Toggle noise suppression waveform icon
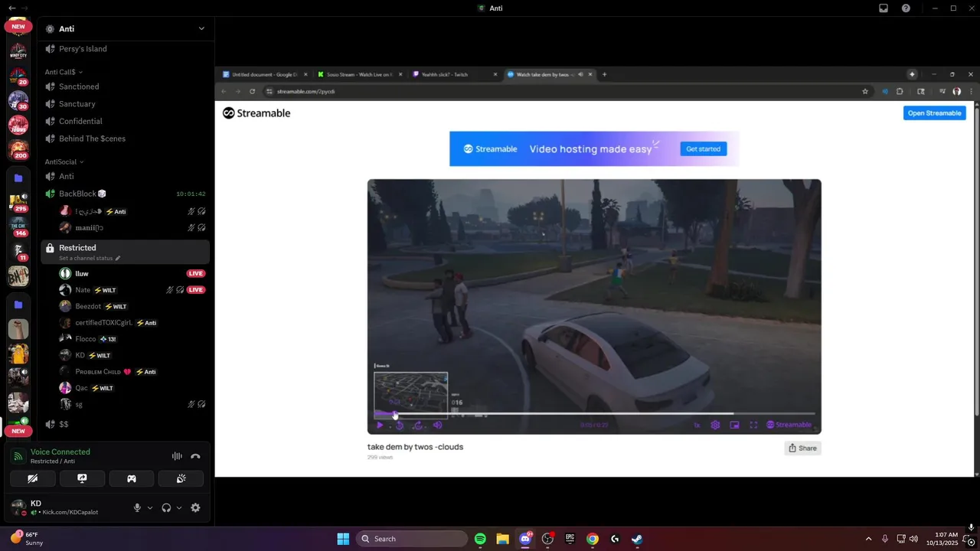 pyautogui.click(x=177, y=456)
